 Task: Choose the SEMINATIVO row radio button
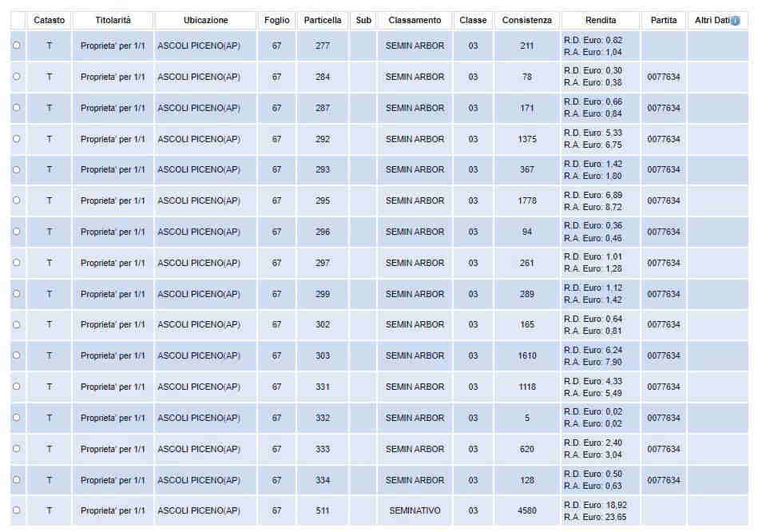click(x=17, y=510)
